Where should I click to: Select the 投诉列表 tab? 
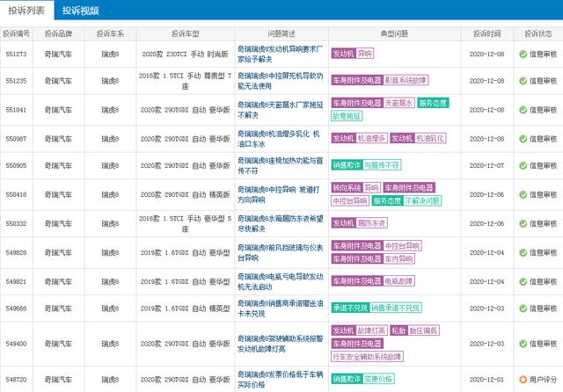click(x=26, y=11)
